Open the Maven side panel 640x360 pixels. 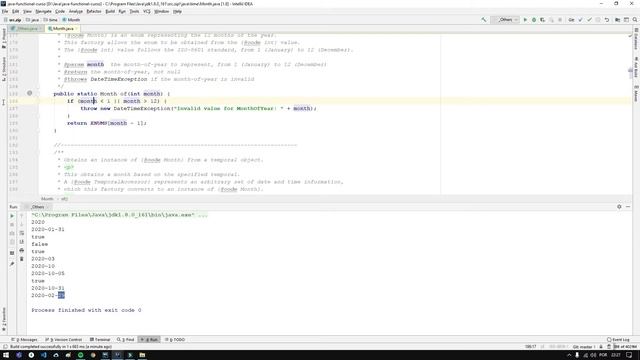[636, 94]
